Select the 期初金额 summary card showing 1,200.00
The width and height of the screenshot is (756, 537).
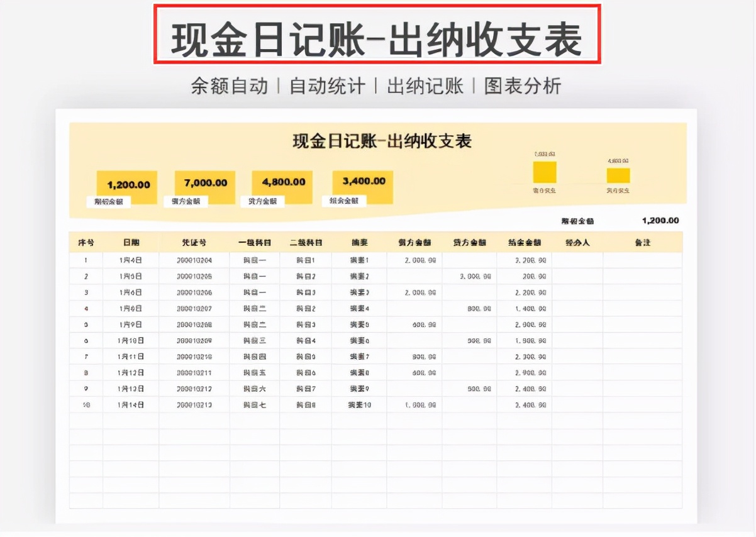[x=126, y=186]
